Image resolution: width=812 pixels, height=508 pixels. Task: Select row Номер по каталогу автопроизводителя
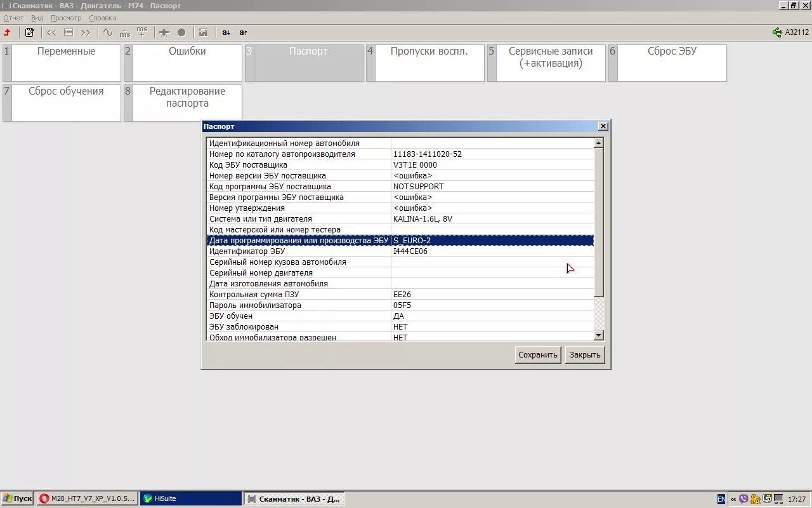click(x=400, y=154)
